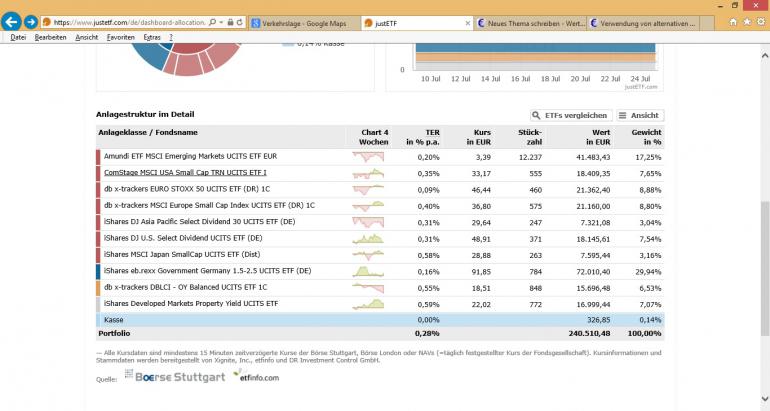Click 4-week chart of Amundi Emerging Markets
This screenshot has width=770, height=411.
pos(368,157)
